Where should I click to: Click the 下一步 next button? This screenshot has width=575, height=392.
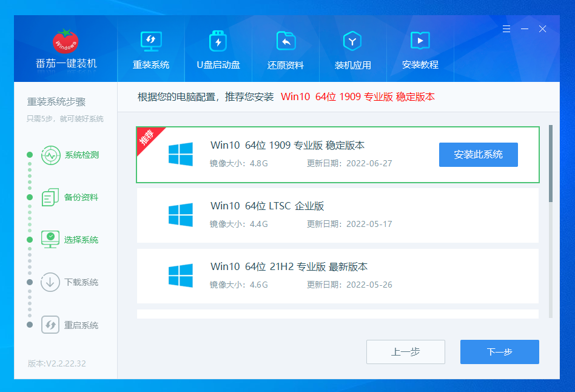[x=499, y=352]
